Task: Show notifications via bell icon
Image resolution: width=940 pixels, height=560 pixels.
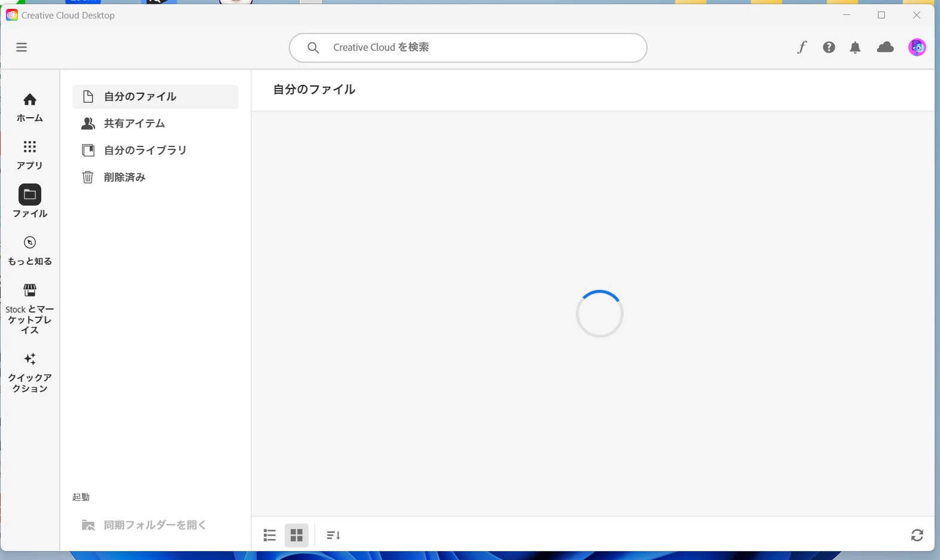Action: [x=856, y=48]
